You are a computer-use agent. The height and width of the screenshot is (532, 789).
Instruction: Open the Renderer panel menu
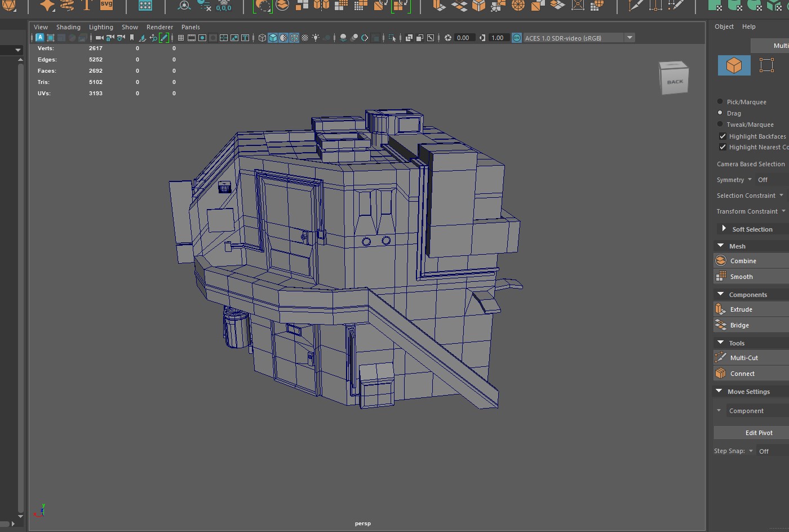159,27
